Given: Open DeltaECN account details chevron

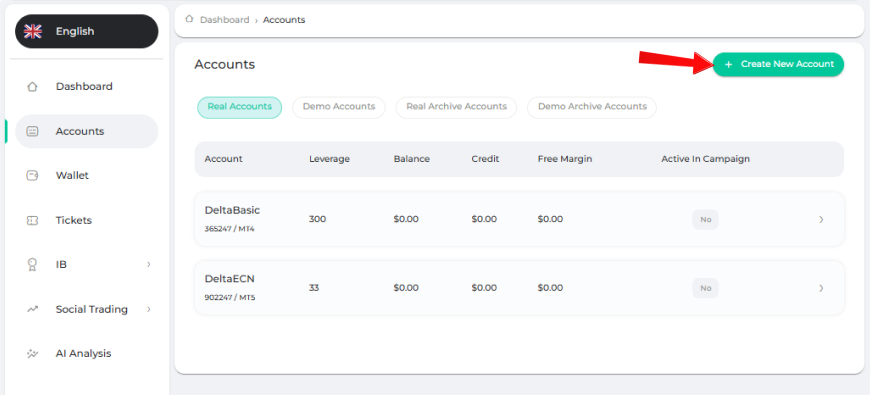Looking at the screenshot, I should [821, 288].
